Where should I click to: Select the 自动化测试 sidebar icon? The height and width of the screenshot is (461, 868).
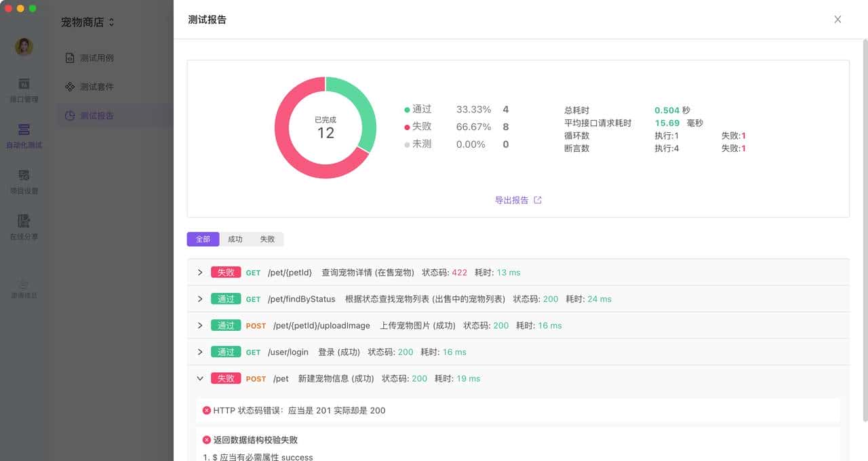point(24,136)
